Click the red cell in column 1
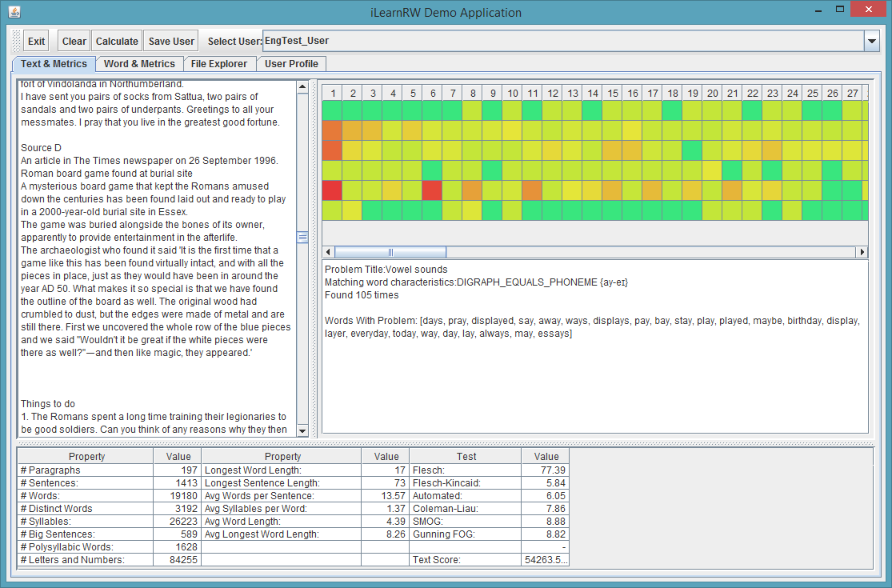 332,190
